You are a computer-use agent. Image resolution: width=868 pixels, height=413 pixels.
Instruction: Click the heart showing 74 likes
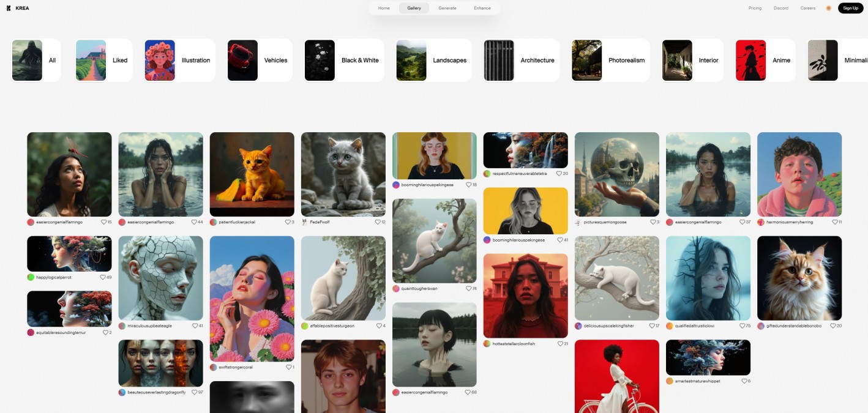click(469, 288)
